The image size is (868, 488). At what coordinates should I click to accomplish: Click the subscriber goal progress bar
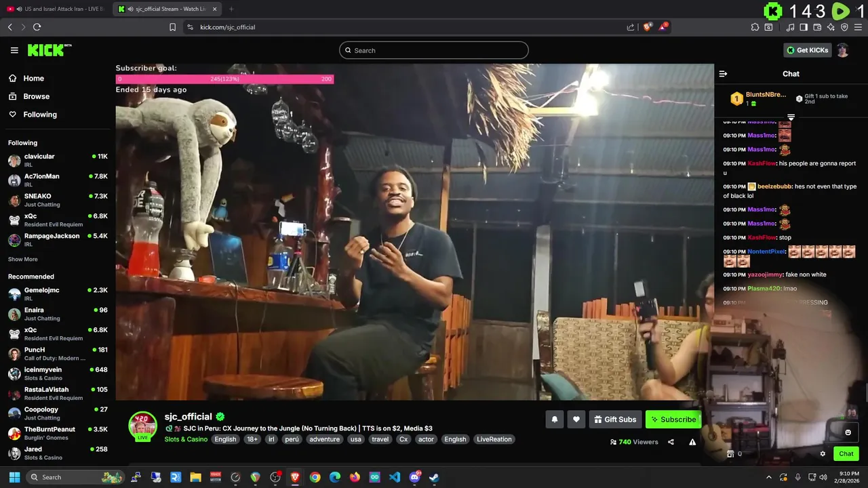click(x=224, y=79)
